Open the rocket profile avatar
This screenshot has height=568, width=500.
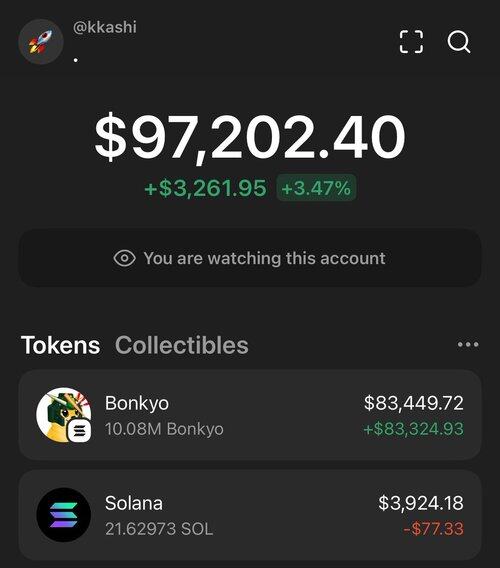tap(41, 42)
